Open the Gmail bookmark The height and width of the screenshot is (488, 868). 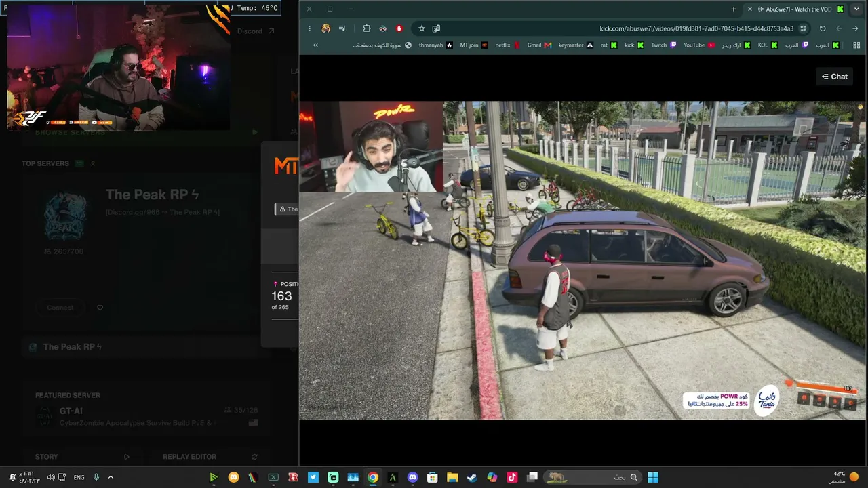(539, 45)
